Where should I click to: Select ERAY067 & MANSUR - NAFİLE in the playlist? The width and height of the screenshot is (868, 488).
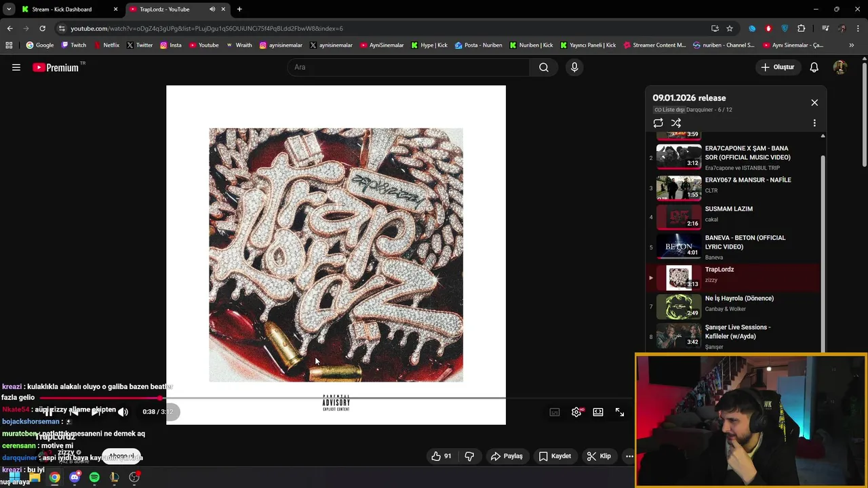(x=733, y=188)
